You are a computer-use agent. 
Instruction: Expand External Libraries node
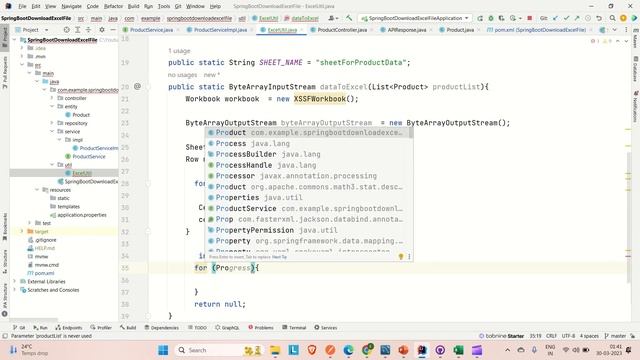click(15, 282)
